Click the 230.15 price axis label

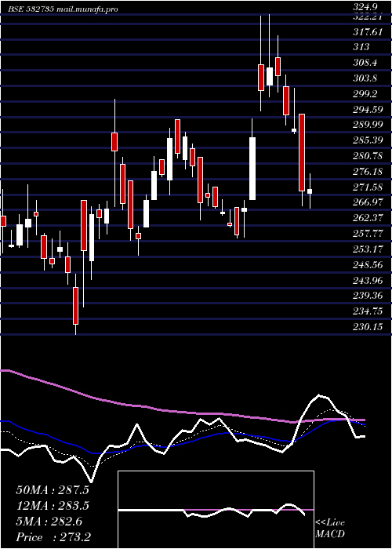point(368,327)
